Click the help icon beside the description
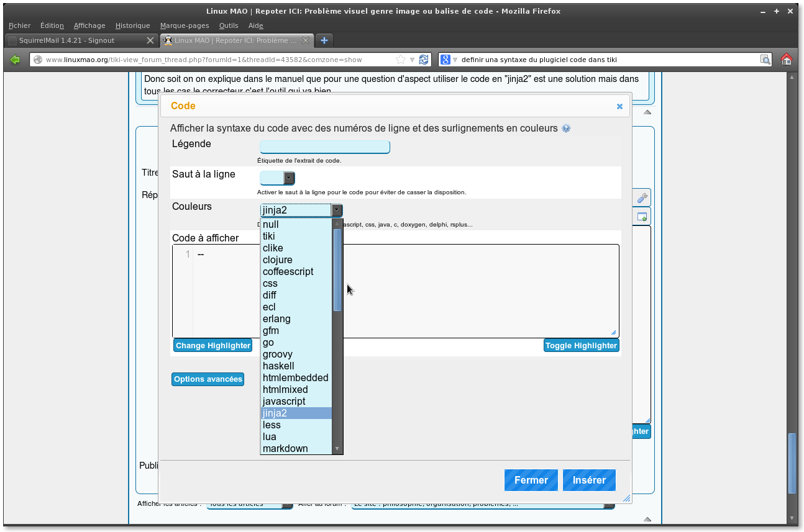Image resolution: width=804 pixels, height=532 pixels. [566, 128]
